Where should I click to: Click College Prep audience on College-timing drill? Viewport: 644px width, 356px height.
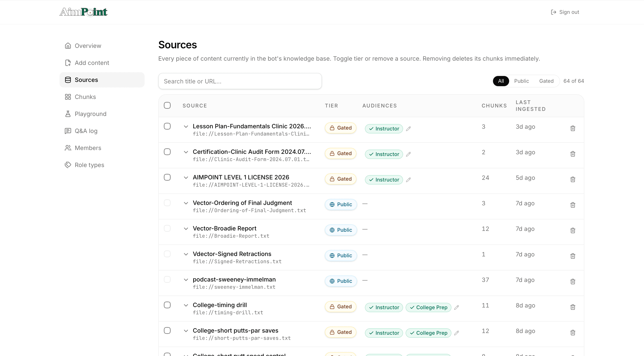coord(428,307)
